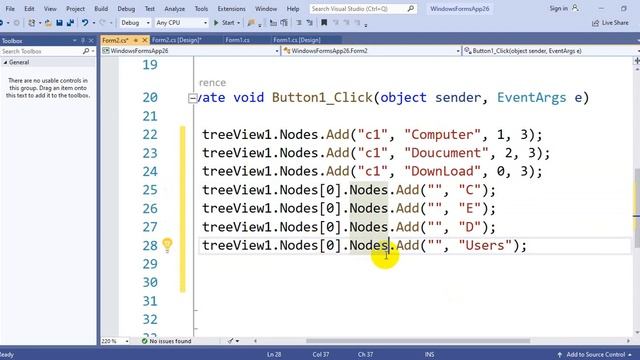Toggle auto-hide pin on the Toolbox panel

pos(83,40)
